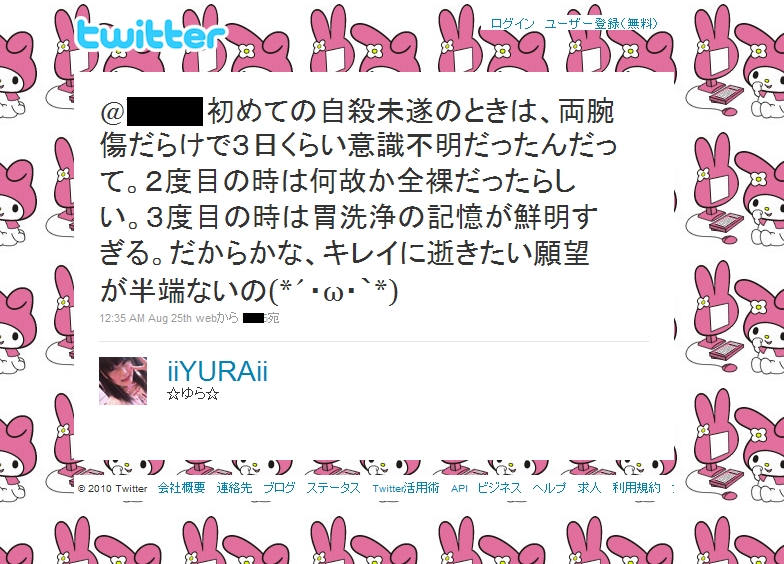784x564 pixels.
Task: Open ブログ footer link
Action: point(279,488)
